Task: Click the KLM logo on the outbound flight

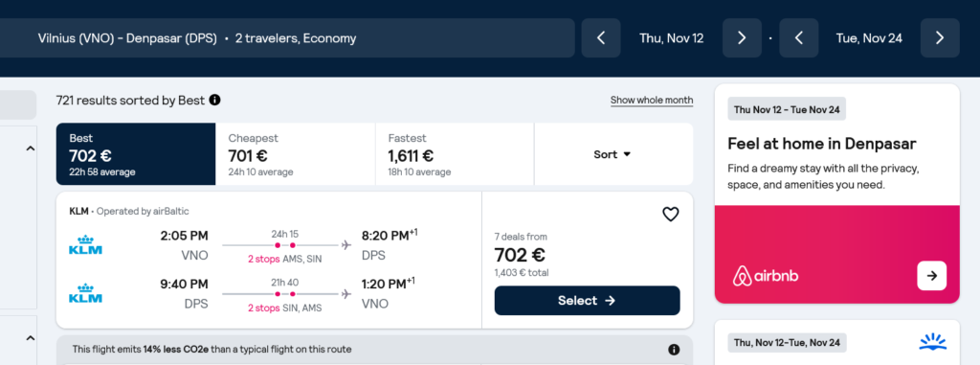Action: pos(85,245)
